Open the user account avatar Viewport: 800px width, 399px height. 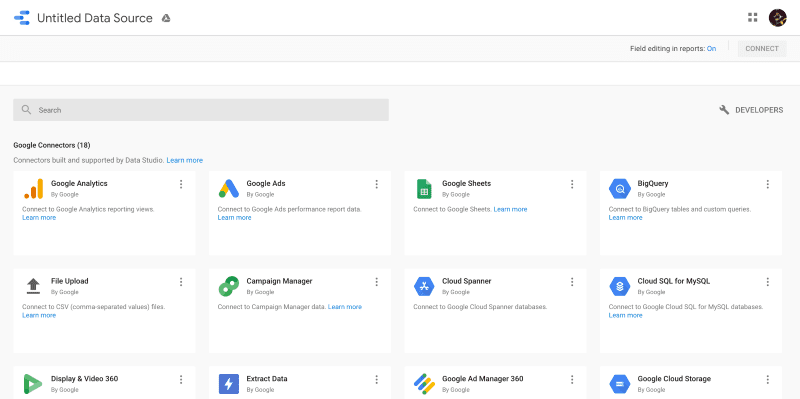[x=778, y=18]
